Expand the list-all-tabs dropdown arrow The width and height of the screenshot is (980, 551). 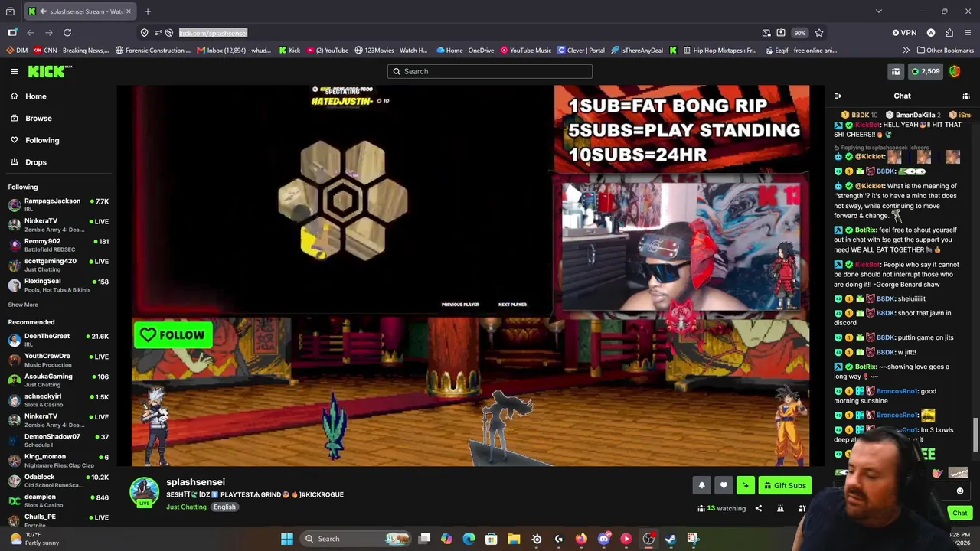tap(879, 11)
